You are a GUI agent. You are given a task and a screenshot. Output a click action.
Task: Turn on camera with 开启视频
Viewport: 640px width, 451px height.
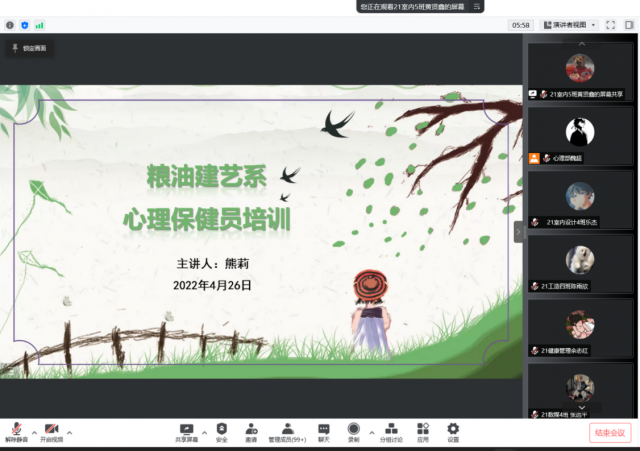tap(51, 431)
